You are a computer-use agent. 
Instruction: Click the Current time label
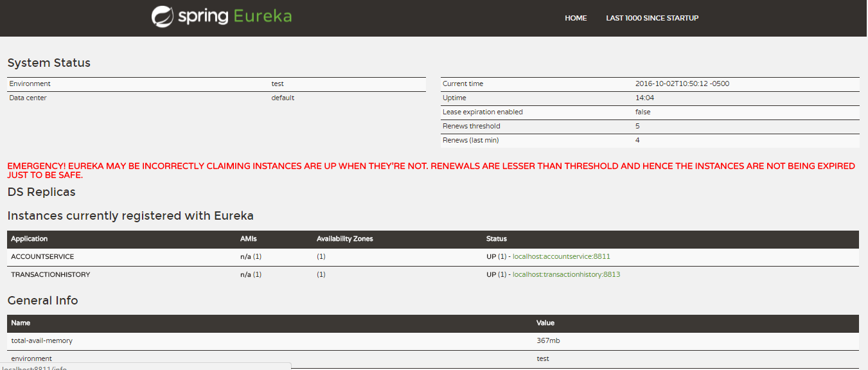463,84
